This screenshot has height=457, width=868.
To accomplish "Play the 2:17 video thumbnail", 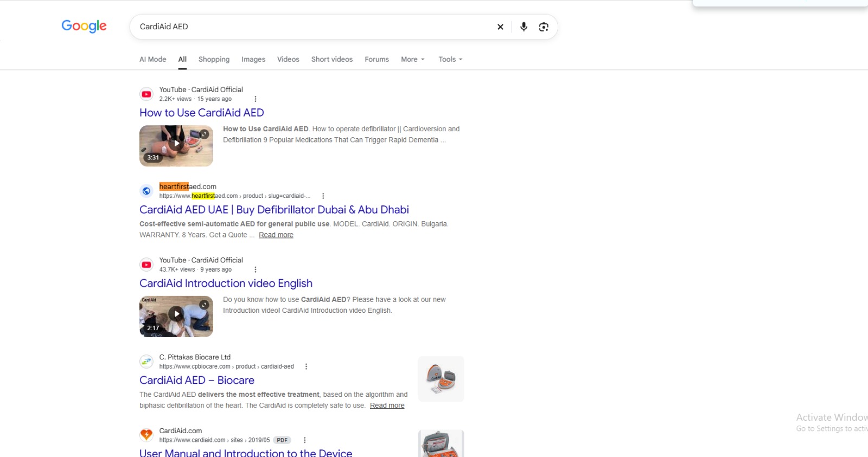I will pyautogui.click(x=176, y=317).
